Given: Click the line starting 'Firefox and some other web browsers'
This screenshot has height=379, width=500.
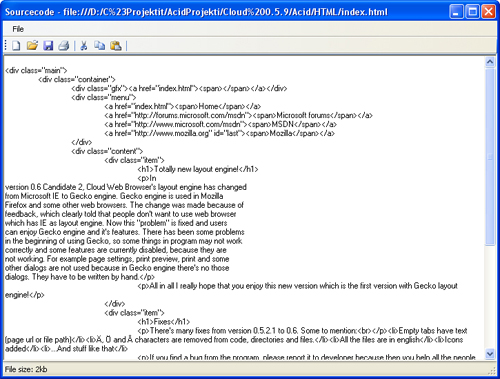Looking at the screenshot, I should point(124,205).
